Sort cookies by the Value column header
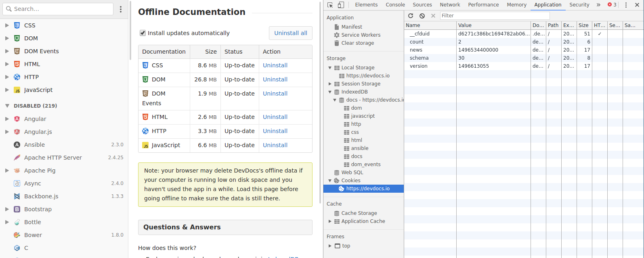Screen dimensions: 644x258 [x=493, y=25]
